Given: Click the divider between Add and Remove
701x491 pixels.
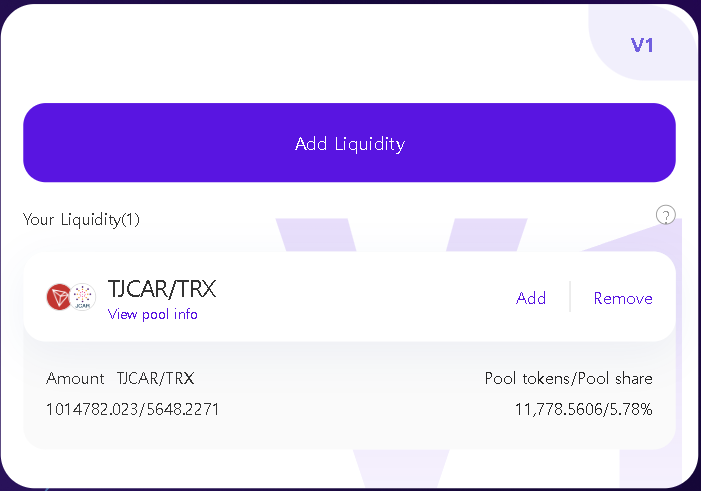Looking at the screenshot, I should pyautogui.click(x=570, y=297).
